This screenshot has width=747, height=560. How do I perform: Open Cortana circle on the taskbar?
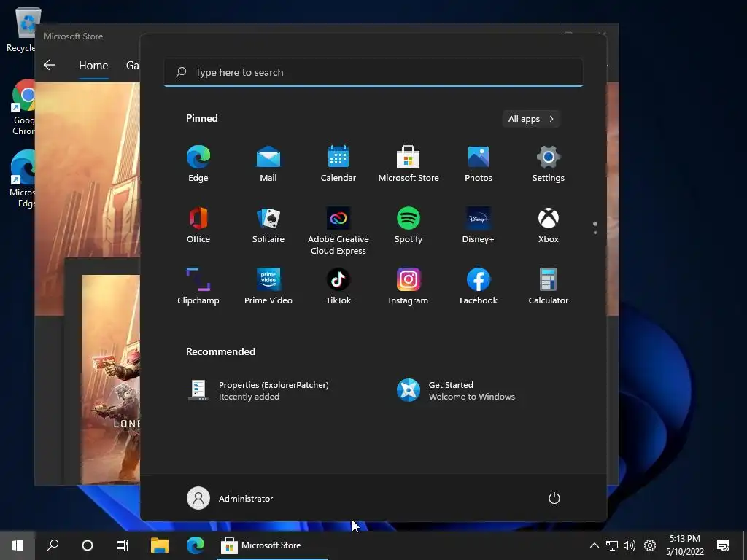coord(88,545)
